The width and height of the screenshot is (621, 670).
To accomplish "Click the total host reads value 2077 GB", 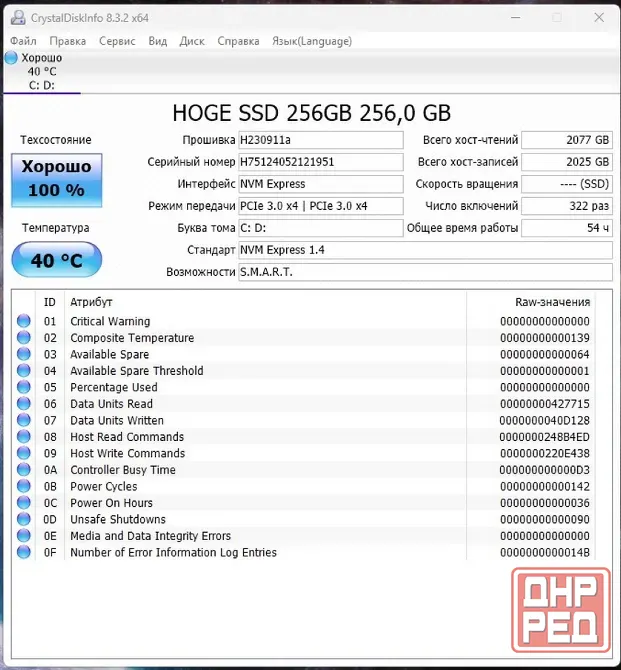I will pyautogui.click(x=567, y=140).
